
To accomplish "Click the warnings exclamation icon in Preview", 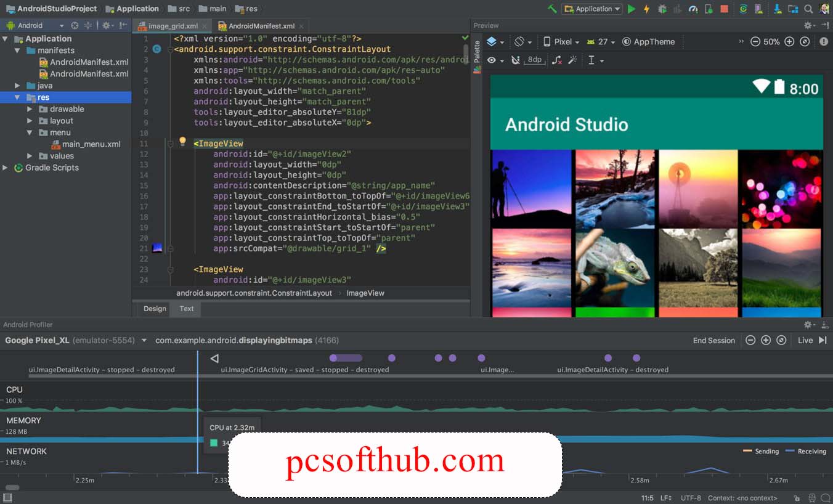I will (x=824, y=41).
